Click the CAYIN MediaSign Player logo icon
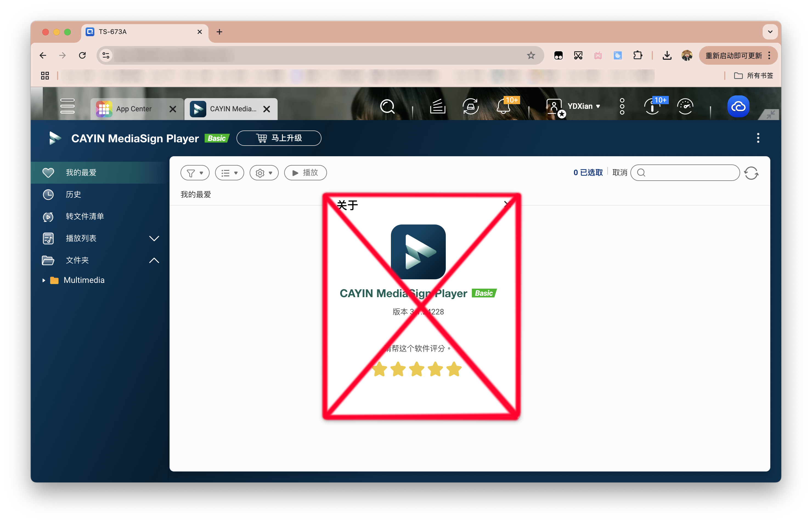This screenshot has height=523, width=812. click(x=55, y=138)
